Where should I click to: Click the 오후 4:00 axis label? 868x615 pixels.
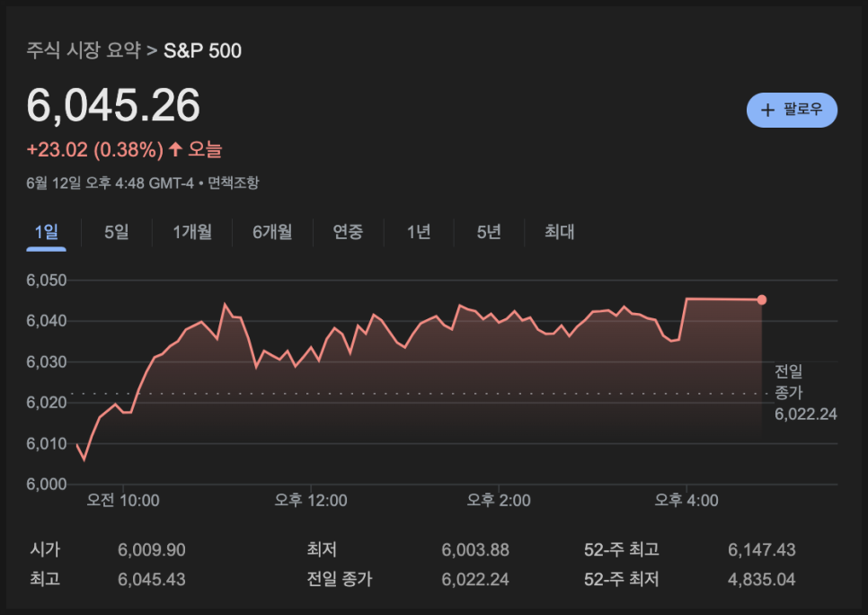coord(686,500)
